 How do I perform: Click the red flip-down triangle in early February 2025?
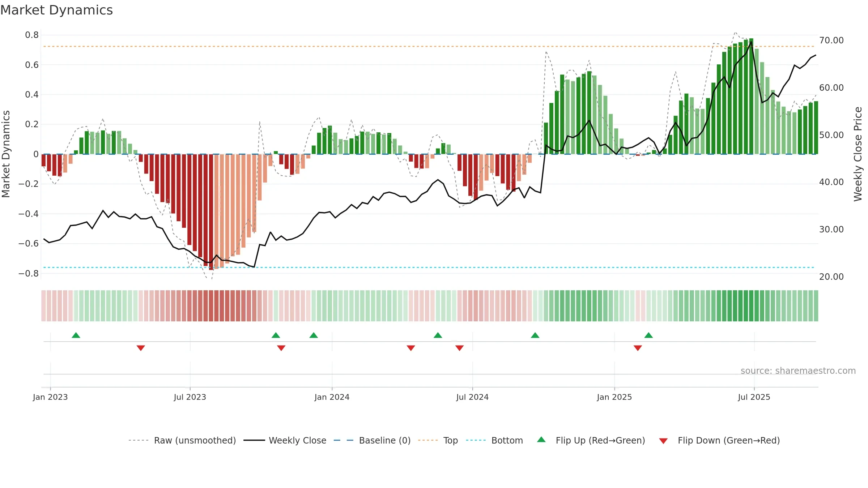tap(638, 348)
